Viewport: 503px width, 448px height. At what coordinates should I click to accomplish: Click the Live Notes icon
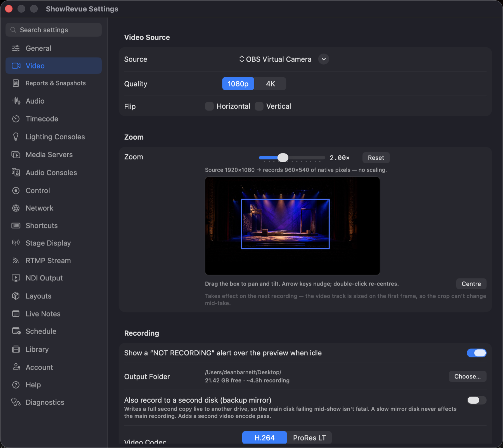[x=16, y=314]
